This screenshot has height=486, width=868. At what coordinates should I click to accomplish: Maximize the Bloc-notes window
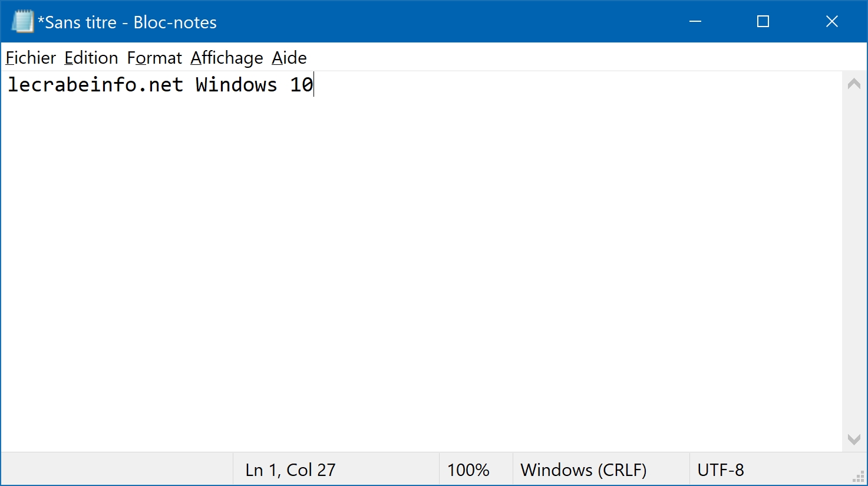point(763,22)
